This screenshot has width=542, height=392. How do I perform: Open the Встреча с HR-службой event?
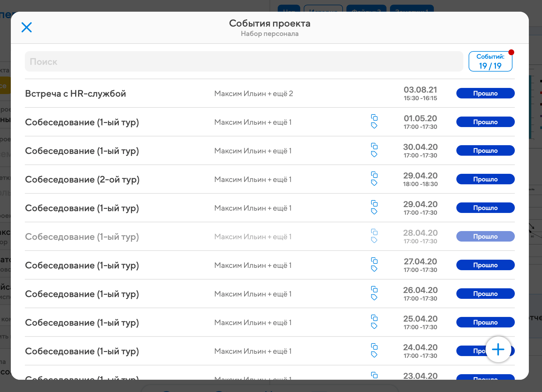[x=75, y=94]
